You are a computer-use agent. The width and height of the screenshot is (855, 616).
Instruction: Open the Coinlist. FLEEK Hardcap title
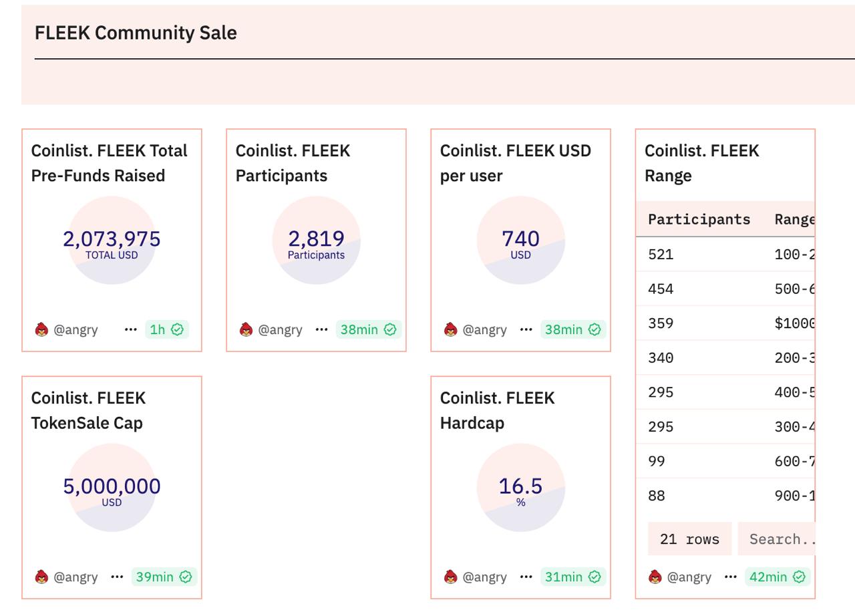(x=497, y=410)
